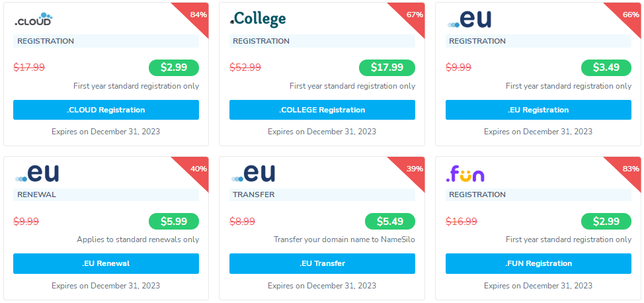
Task: Click the .eu logo in the transfer card
Action: tap(253, 173)
